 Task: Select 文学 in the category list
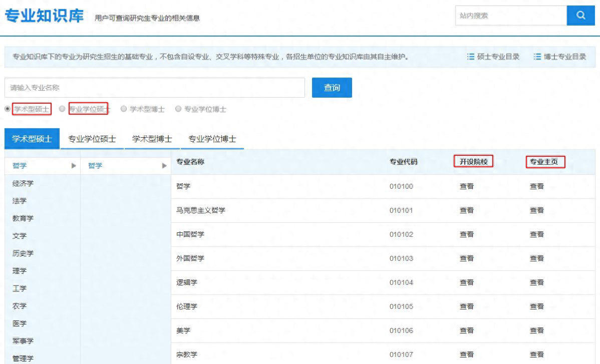(x=20, y=236)
